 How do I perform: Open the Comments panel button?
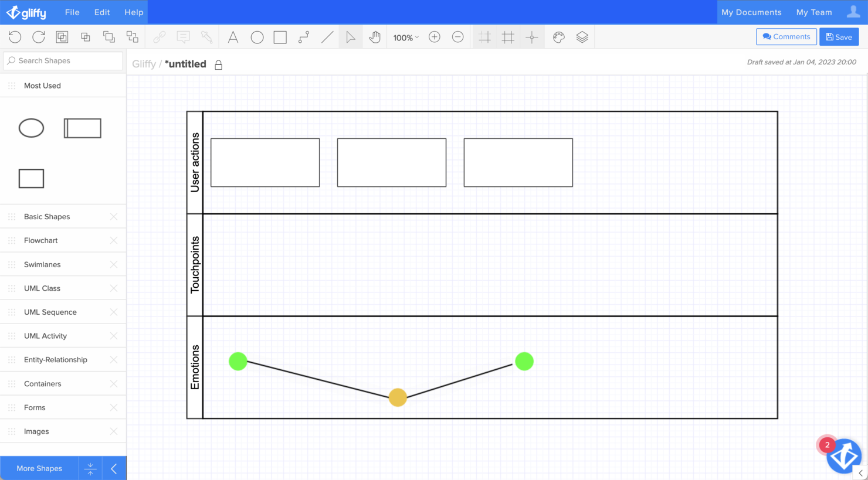(786, 37)
